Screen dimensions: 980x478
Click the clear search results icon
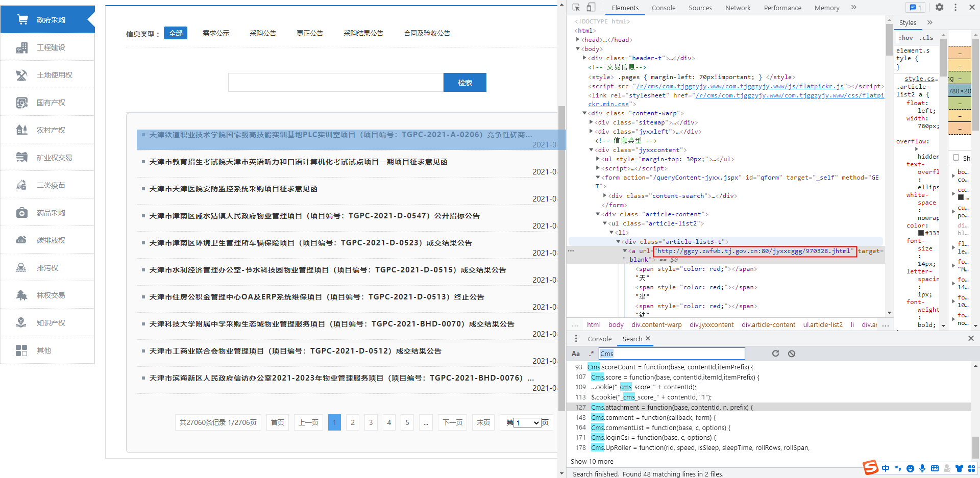(792, 354)
